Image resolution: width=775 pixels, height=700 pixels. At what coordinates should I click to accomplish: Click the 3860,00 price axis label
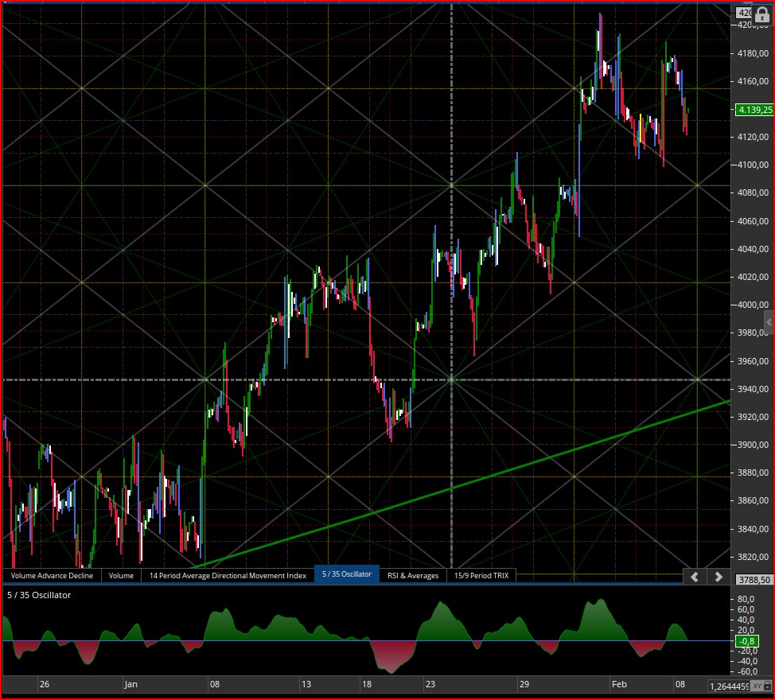[753, 500]
